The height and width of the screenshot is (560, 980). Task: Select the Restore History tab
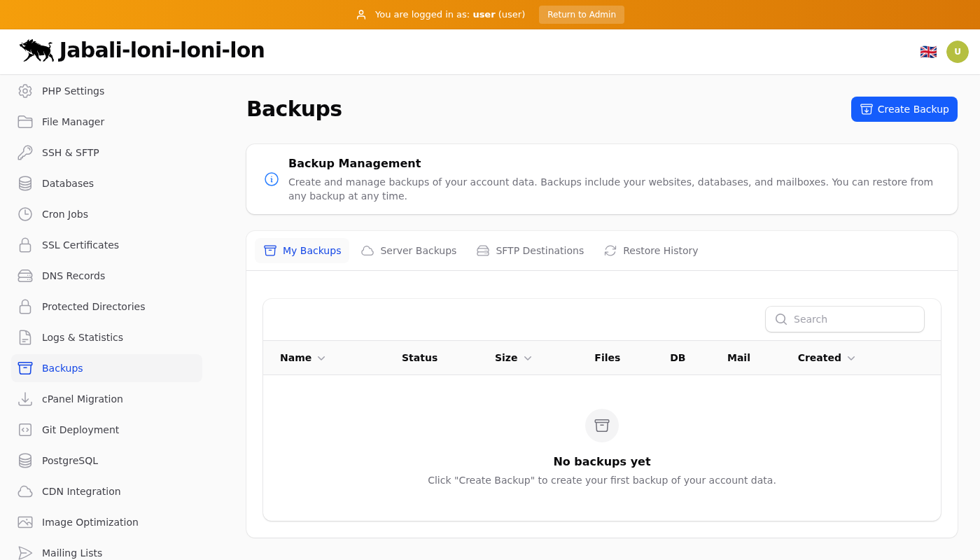[651, 251]
